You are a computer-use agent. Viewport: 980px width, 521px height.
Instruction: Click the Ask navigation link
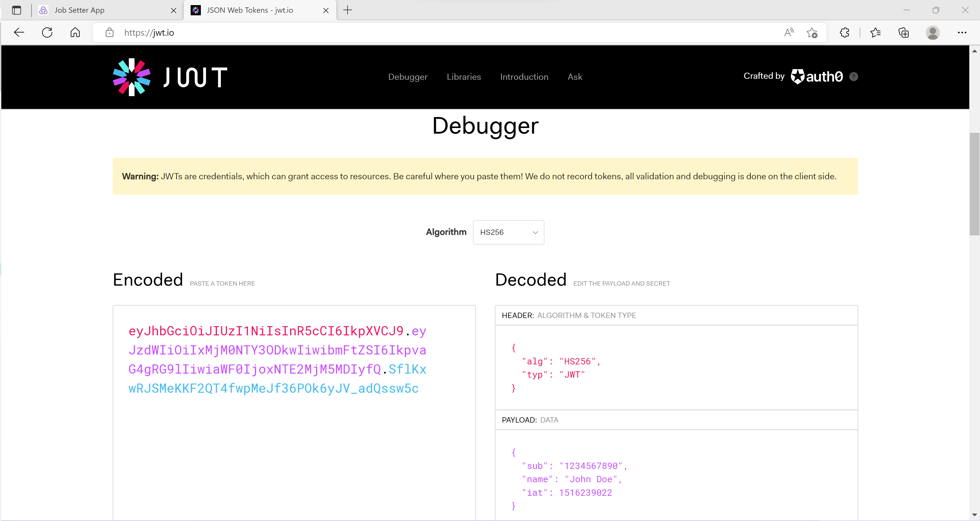point(574,77)
